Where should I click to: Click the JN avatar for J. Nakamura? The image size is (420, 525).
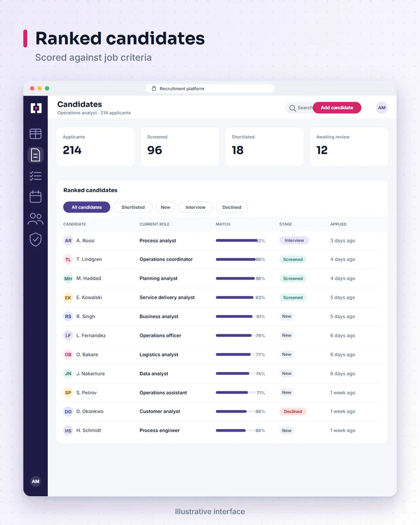(x=68, y=374)
